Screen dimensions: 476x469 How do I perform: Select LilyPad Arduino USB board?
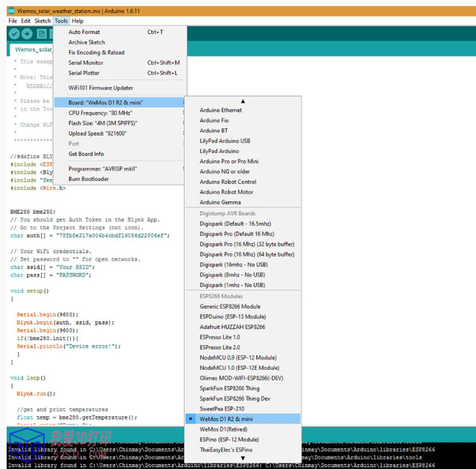243,141
